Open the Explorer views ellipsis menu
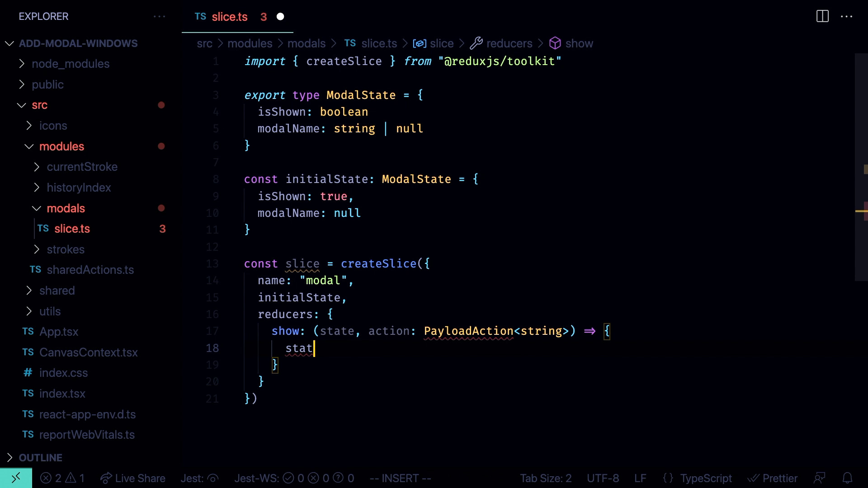Screen dimensions: 868x488 pyautogui.click(x=159, y=16)
